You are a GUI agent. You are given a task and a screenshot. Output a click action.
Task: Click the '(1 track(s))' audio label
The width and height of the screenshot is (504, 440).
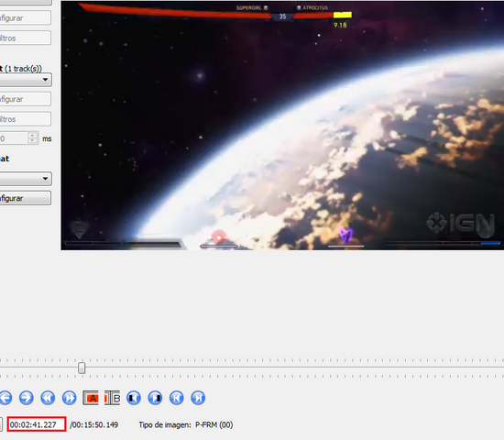[x=23, y=69]
